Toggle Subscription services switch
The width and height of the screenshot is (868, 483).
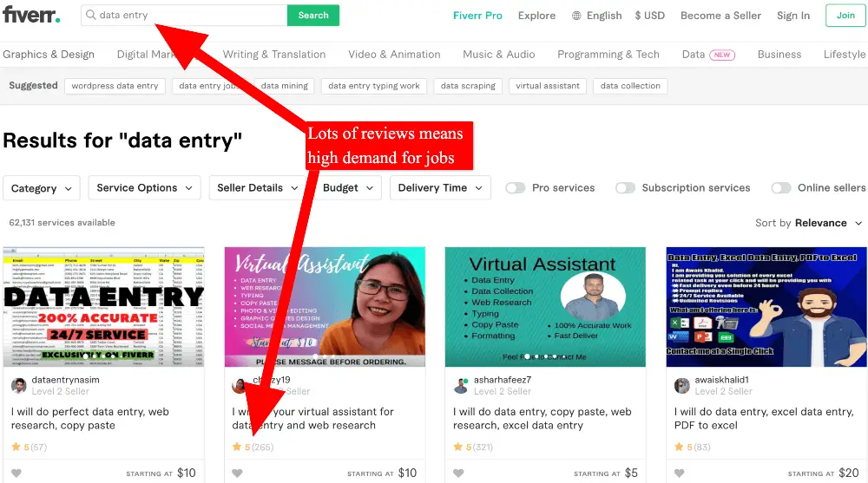625,188
